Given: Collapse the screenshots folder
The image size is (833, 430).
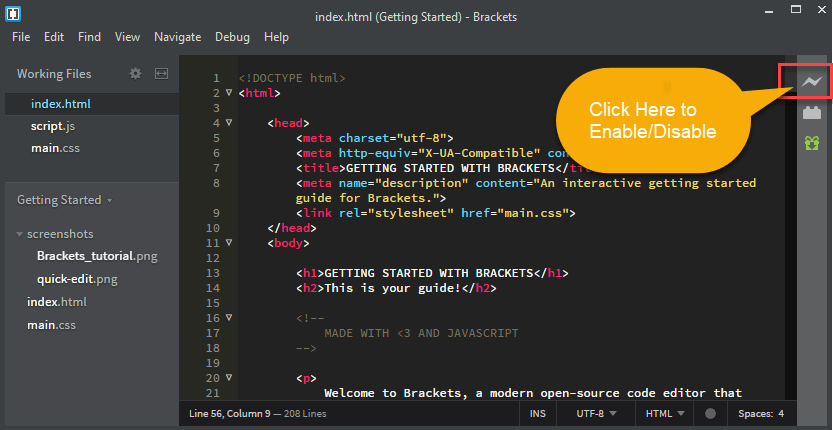Looking at the screenshot, I should [x=20, y=234].
